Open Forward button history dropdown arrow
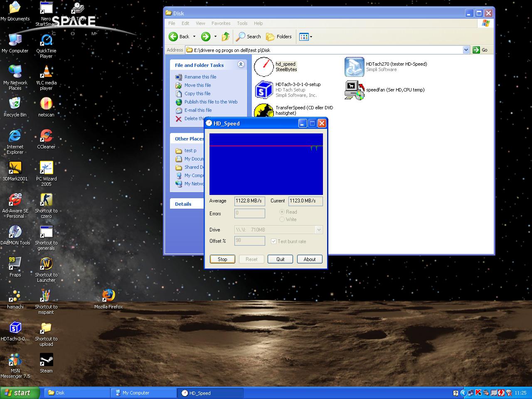Image resolution: width=532 pixels, height=399 pixels. click(215, 37)
